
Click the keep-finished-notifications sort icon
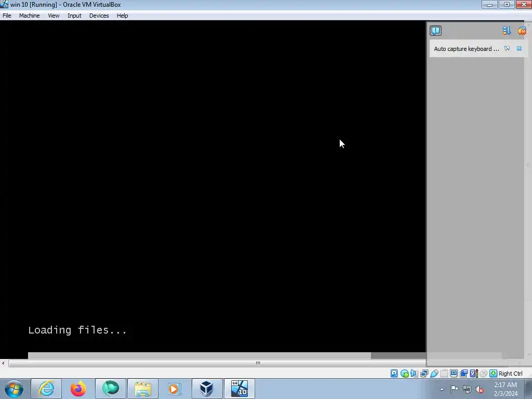(507, 31)
